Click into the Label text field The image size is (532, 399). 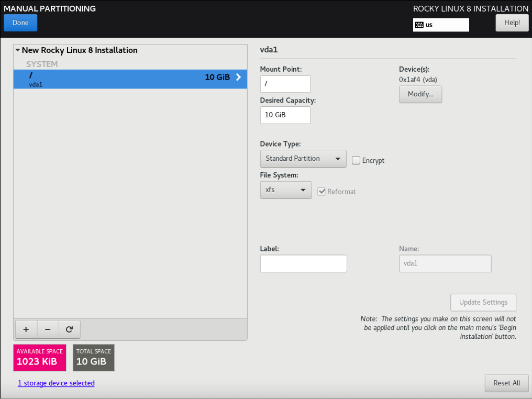(303, 263)
